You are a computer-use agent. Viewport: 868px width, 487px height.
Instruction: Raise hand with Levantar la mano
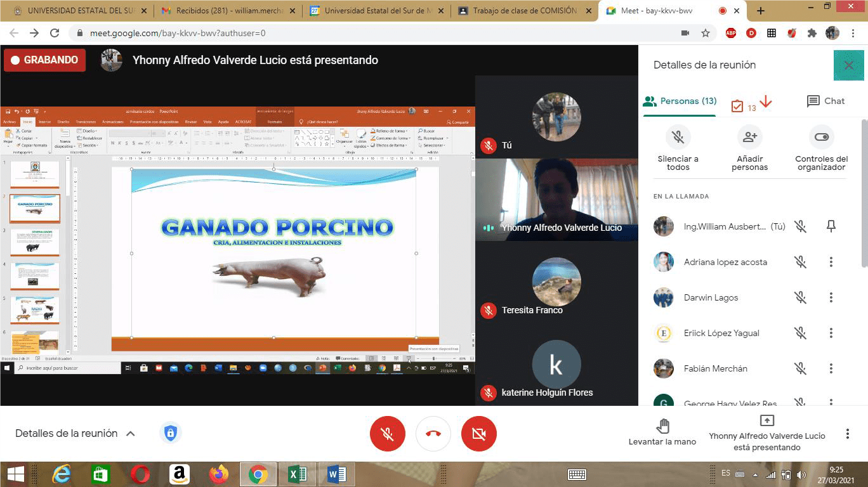pyautogui.click(x=662, y=432)
